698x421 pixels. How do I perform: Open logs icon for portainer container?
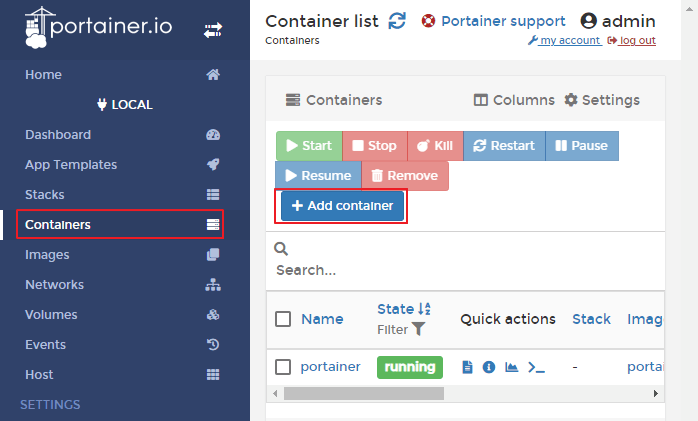coord(467,367)
